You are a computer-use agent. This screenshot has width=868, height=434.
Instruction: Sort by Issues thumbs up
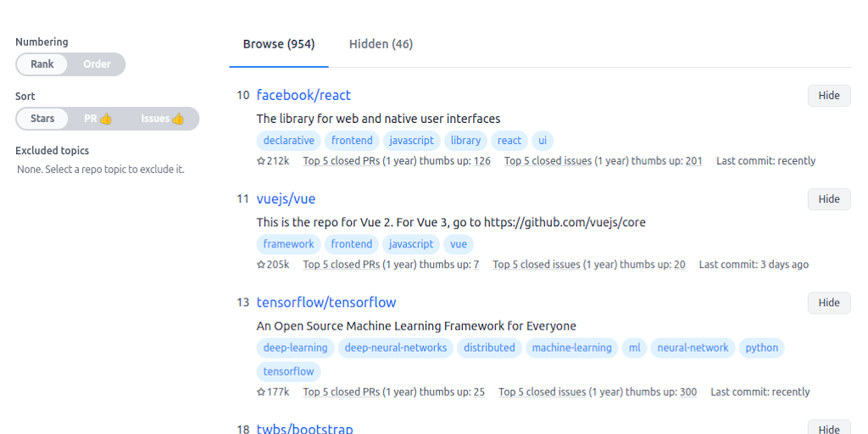coord(162,119)
